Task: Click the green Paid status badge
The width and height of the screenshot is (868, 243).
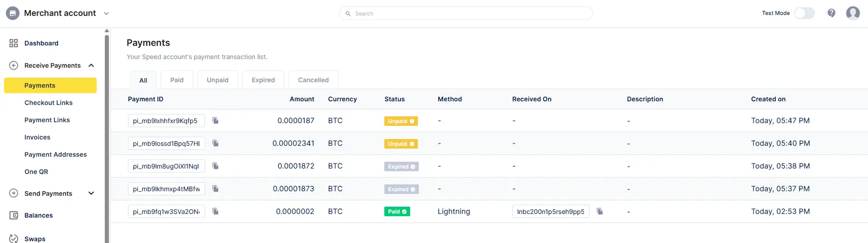Action: coord(397,212)
